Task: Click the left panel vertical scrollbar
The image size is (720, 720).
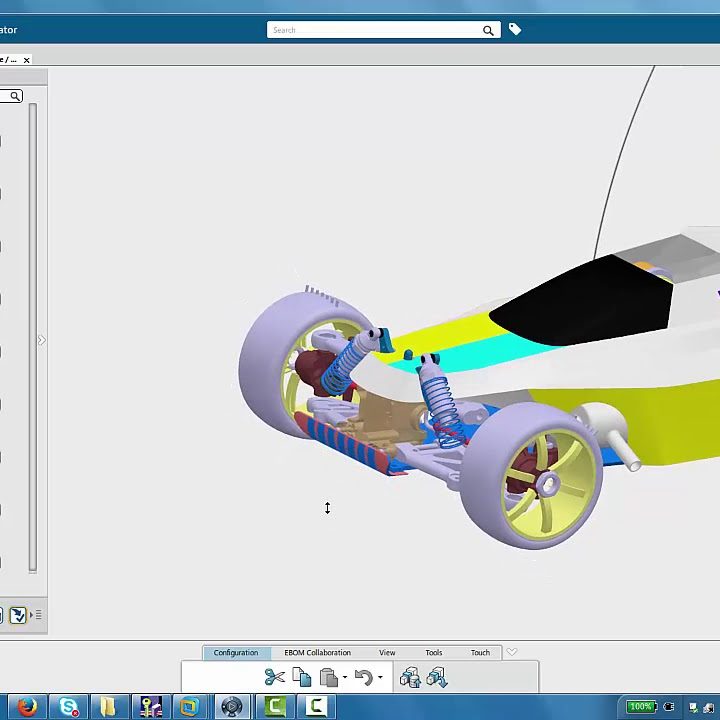Action: pos(33,340)
